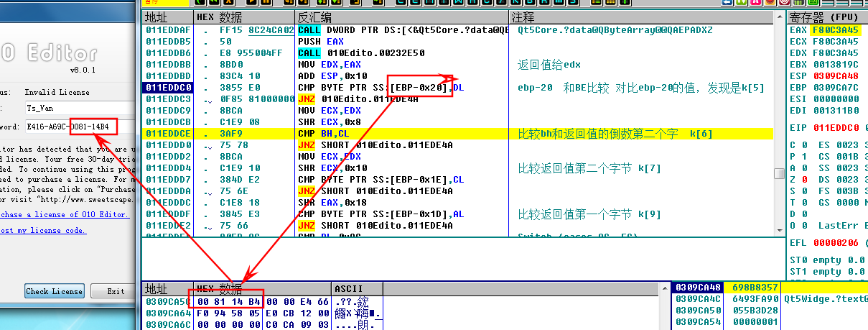This screenshot has height=330, width=868.
Task: Click the 地址 header in the dump pane
Action: pos(167,289)
